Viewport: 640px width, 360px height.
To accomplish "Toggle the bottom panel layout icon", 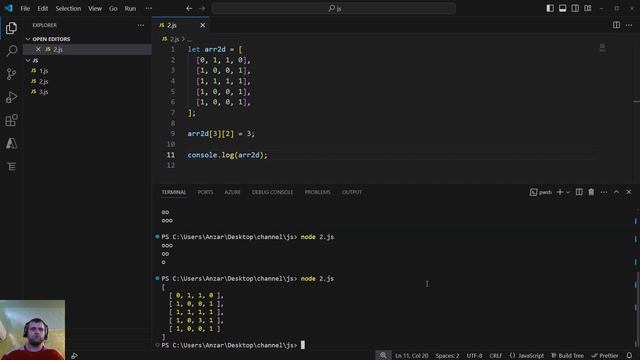I will tap(562, 8).
